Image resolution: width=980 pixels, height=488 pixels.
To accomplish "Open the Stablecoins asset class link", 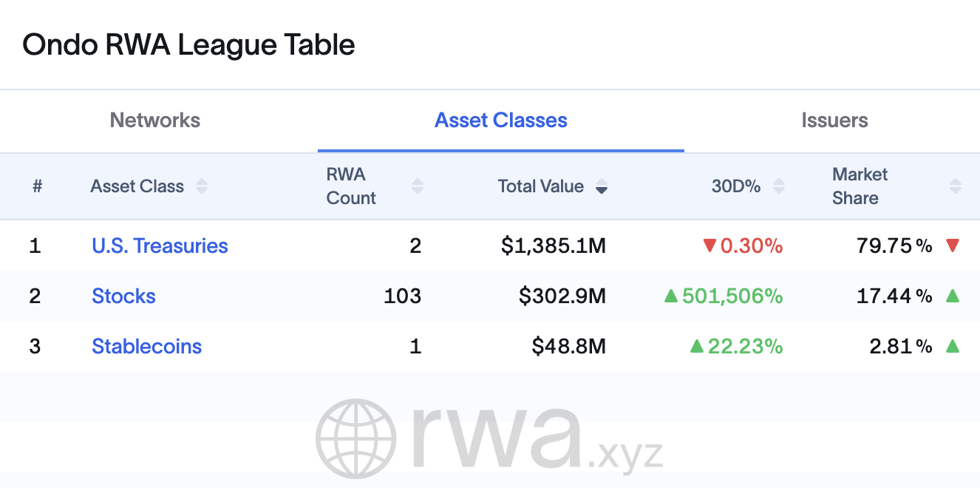I will click(146, 346).
